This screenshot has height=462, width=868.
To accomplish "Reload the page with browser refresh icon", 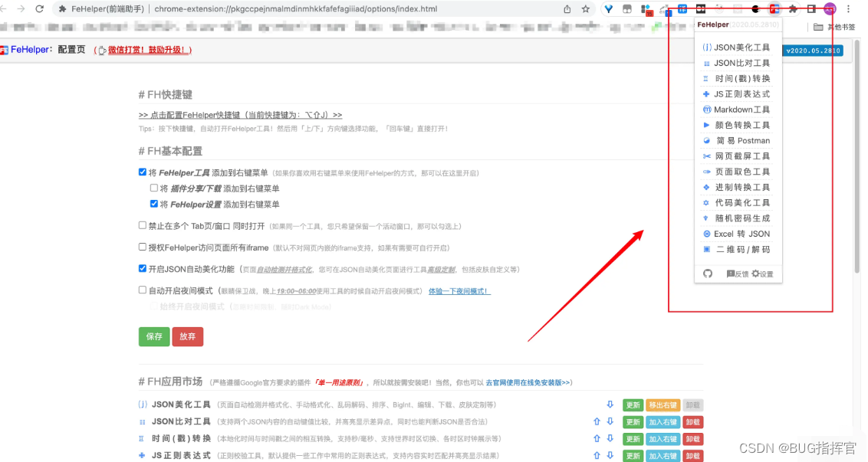I will 39,9.
